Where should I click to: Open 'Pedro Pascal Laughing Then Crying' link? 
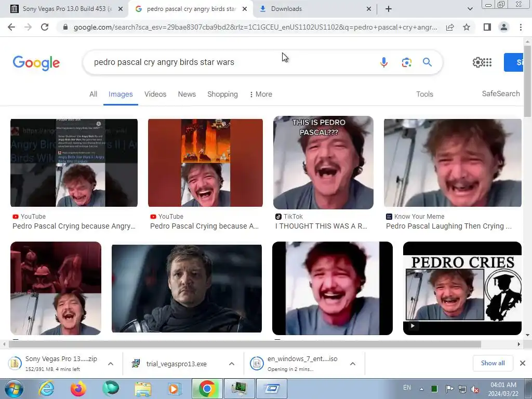(x=448, y=226)
